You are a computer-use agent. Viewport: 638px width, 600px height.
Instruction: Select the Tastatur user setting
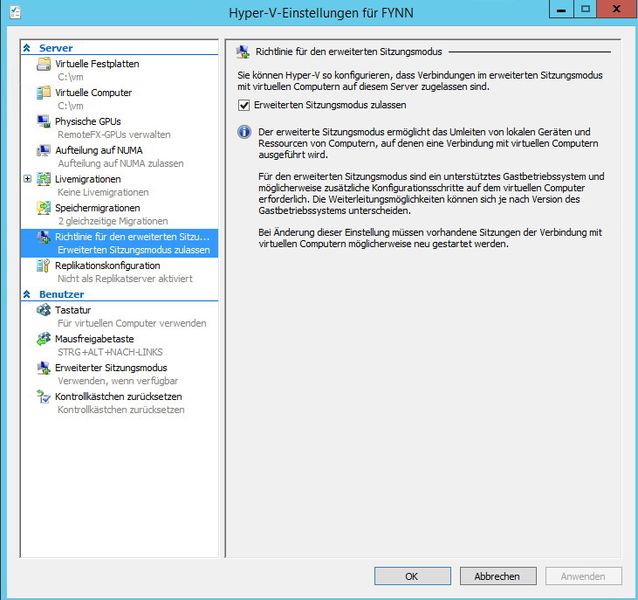point(119,316)
